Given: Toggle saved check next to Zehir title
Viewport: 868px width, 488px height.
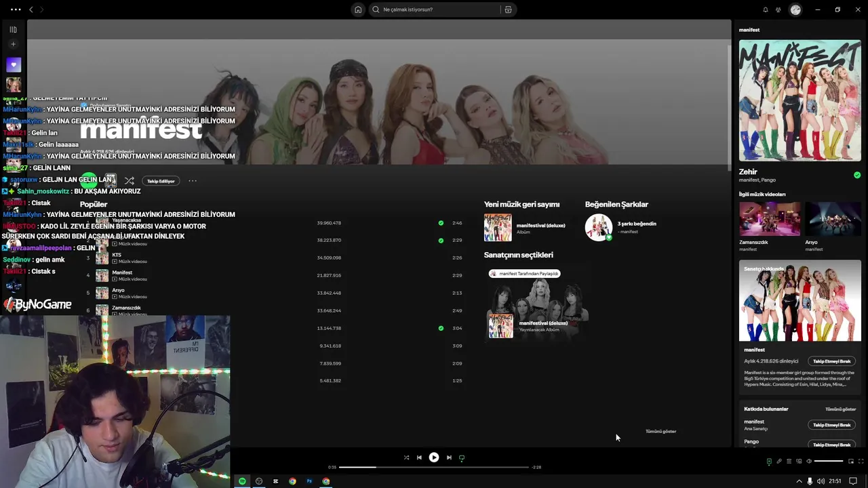Looking at the screenshot, I should pyautogui.click(x=857, y=175).
